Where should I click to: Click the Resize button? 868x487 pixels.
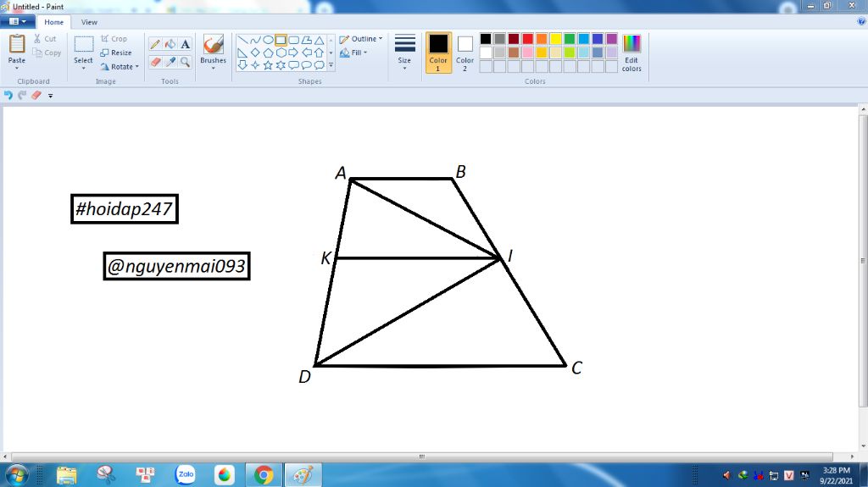point(116,53)
